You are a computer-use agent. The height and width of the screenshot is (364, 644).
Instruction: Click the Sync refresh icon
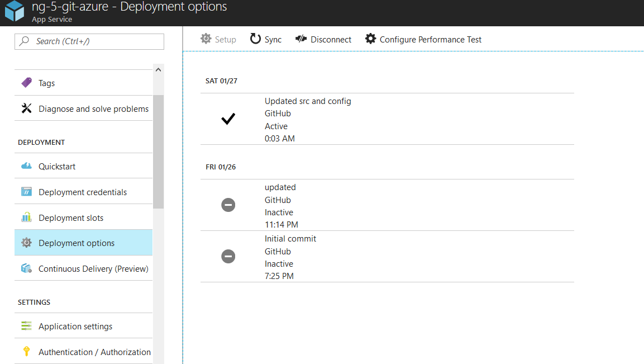tap(255, 39)
